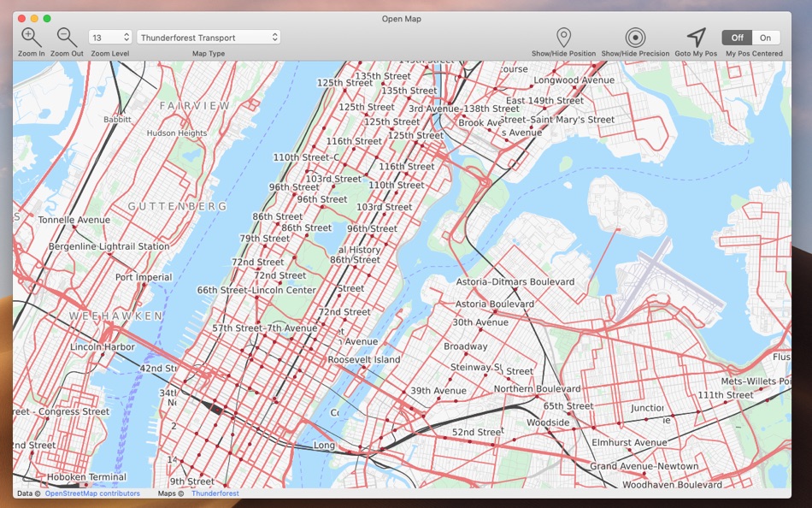The width and height of the screenshot is (812, 508).
Task: Click the Grand Avenue-Newtown label
Action: (644, 466)
